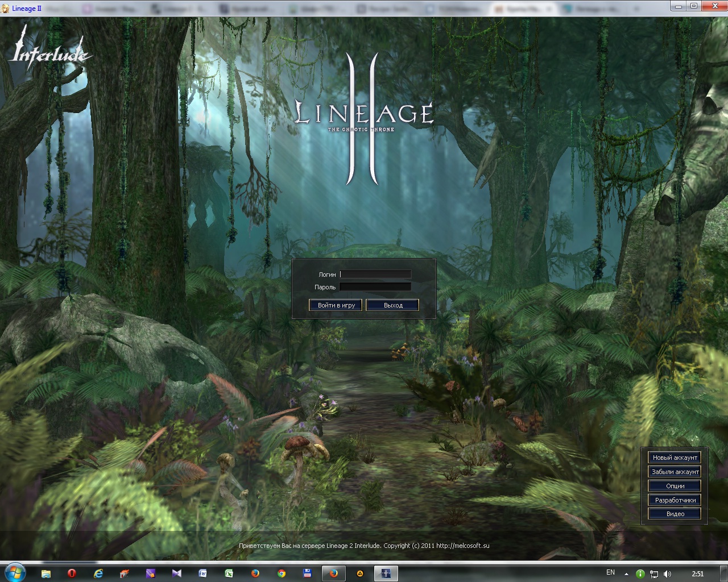728x582 pixels.
Task: Click the Show Desktop strip
Action: [724, 573]
